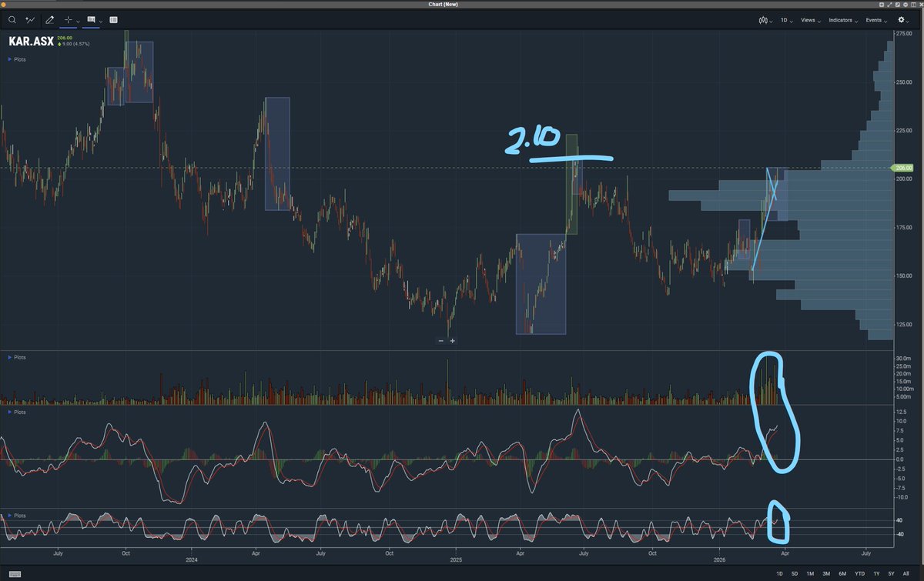Viewport: 924px width, 581px height.
Task: Click the 30.0m volume axis label
Action: click(903, 359)
